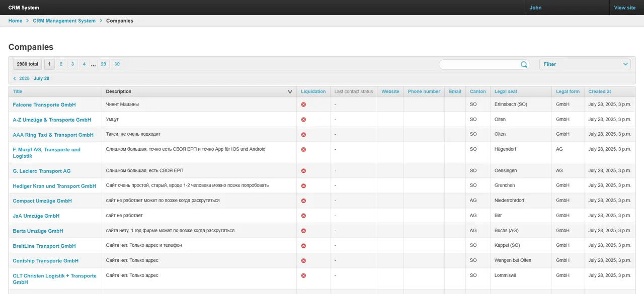Click the liquidation red X for Contship Transporte
The width and height of the screenshot is (644, 294).
[303, 261]
